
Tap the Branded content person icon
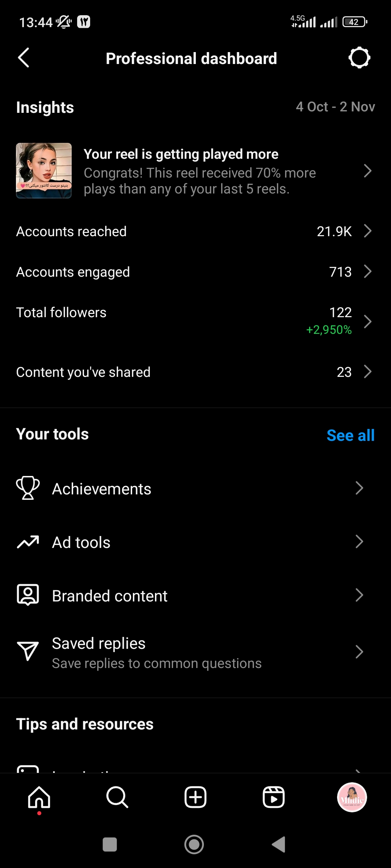(28, 595)
